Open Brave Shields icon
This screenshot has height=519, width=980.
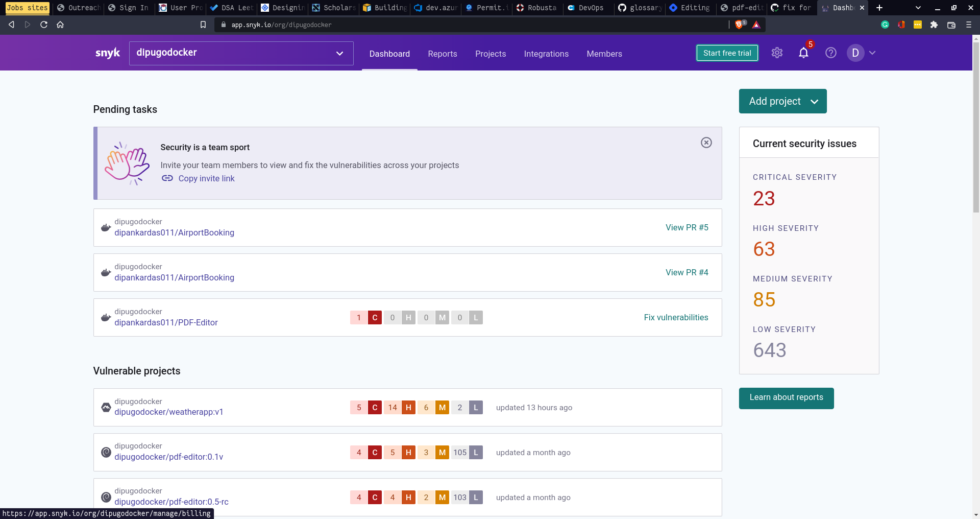click(740, 25)
